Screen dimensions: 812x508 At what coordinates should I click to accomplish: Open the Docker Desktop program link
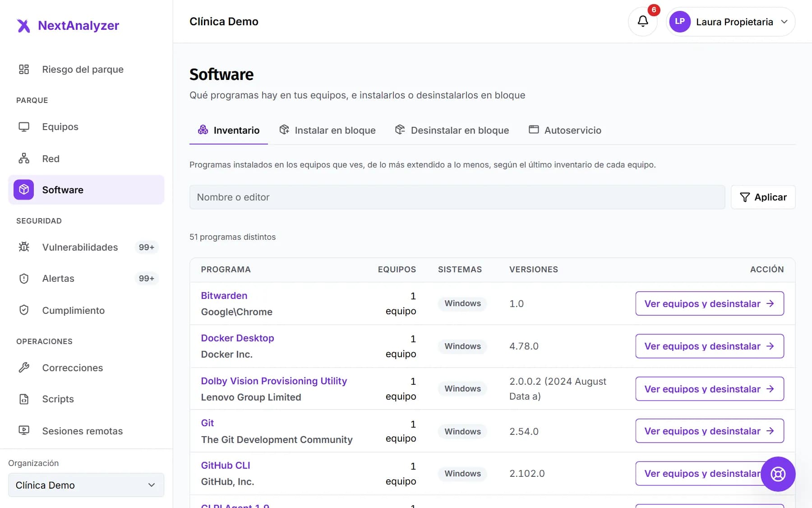tap(237, 338)
